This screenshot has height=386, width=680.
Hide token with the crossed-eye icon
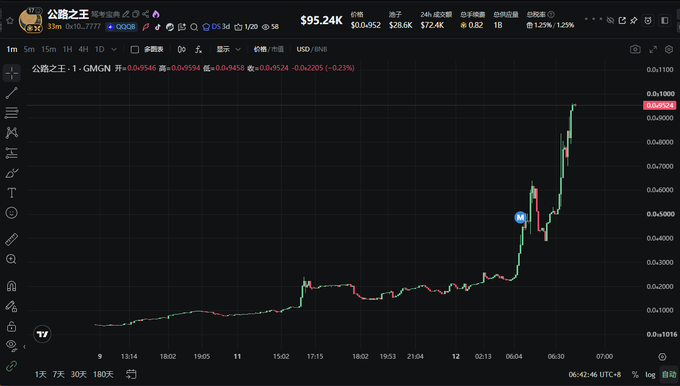[x=610, y=20]
